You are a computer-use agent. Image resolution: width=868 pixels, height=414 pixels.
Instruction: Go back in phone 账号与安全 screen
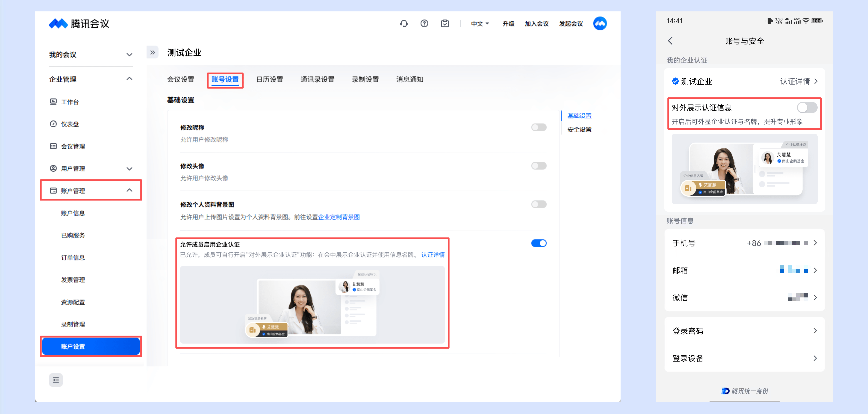tap(670, 41)
